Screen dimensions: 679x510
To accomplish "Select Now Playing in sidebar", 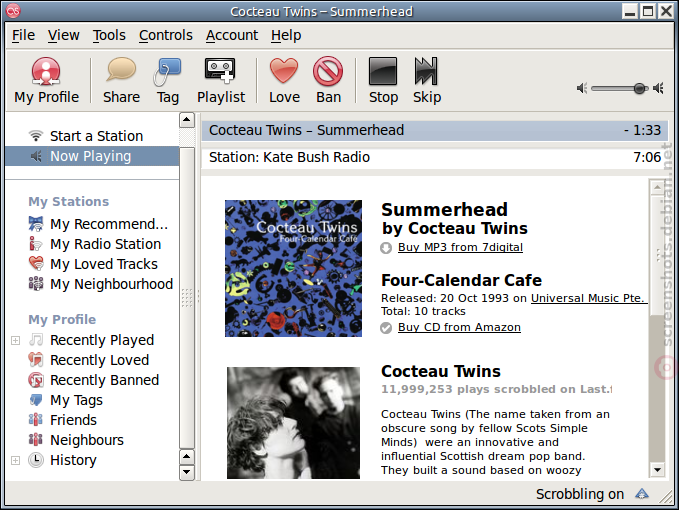I will [x=92, y=156].
